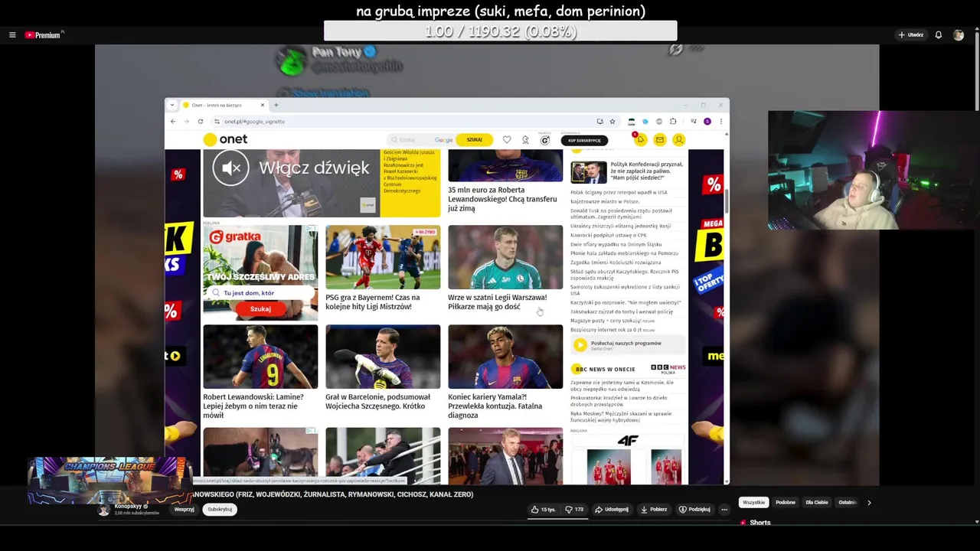The height and width of the screenshot is (551, 980).
Task: Click the Onet logo
Action: tap(225, 139)
